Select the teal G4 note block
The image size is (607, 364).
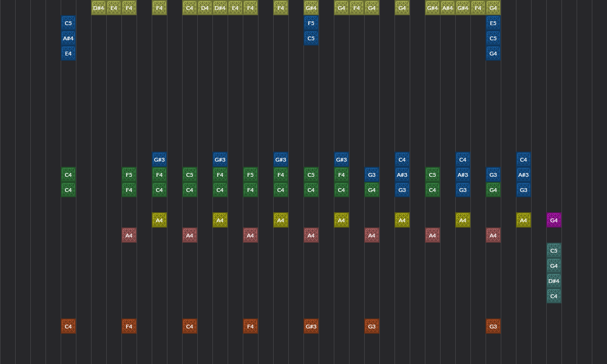click(553, 265)
